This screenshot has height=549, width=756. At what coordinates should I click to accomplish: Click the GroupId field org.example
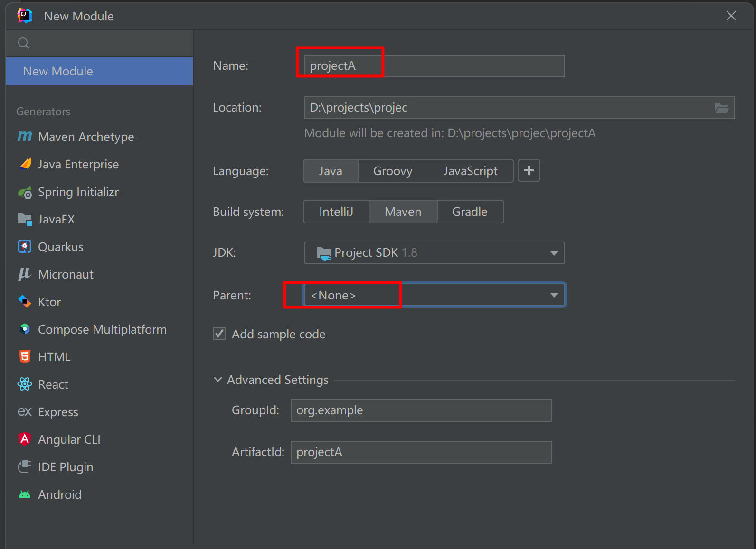pos(421,410)
